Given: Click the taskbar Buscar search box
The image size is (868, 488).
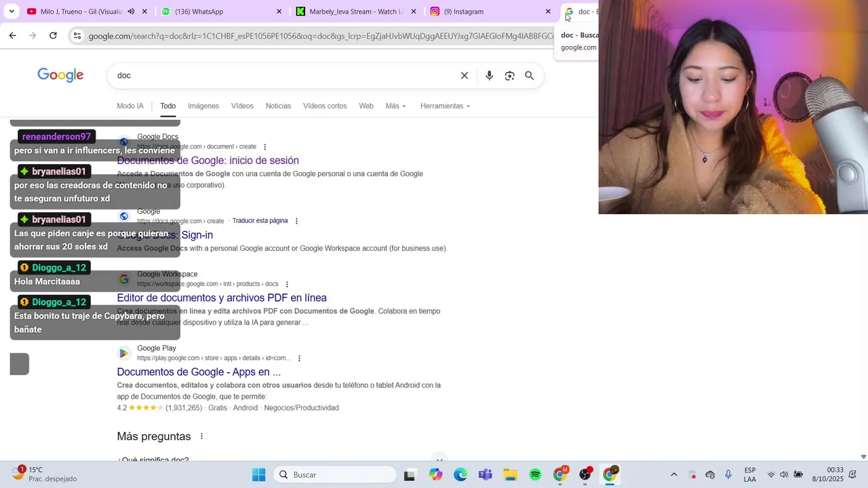Looking at the screenshot, I should [x=335, y=474].
